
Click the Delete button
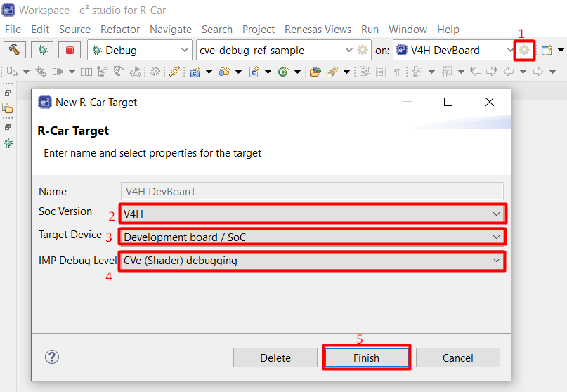275,358
